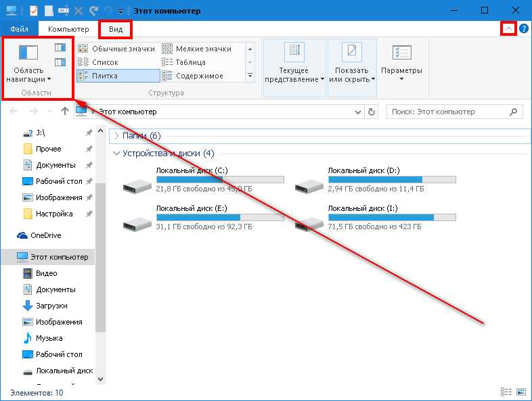This screenshot has height=401, width=532.
Task: Open Настройка folder in sidebar
Action: (x=54, y=214)
